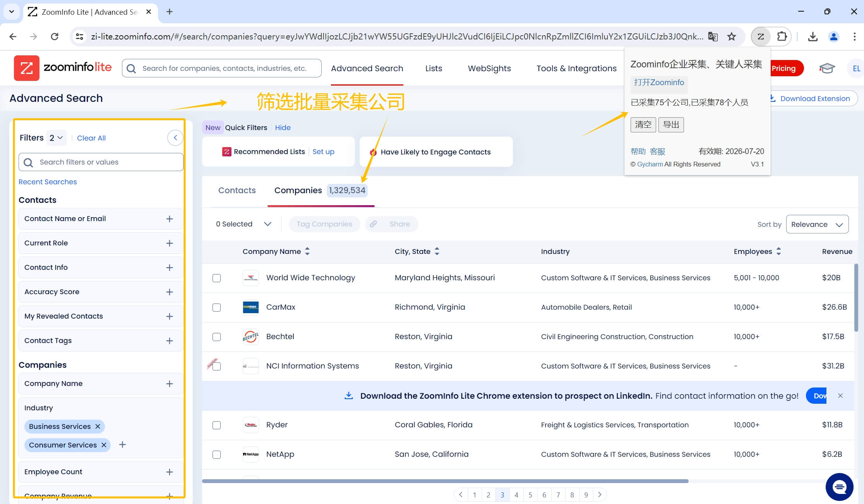Click the ZoomInfo Lite logo
Image resolution: width=864 pixels, height=504 pixels.
63,68
